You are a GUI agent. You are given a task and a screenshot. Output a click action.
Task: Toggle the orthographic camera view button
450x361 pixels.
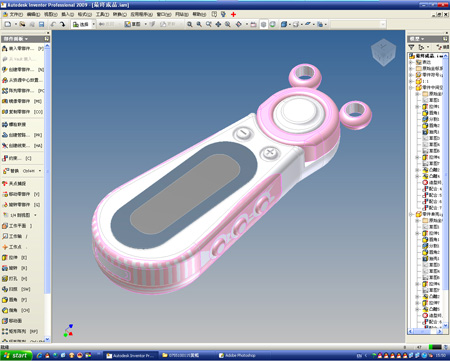(263, 24)
